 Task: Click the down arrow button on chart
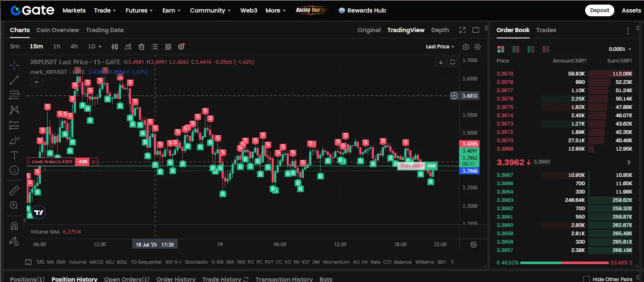coord(441,62)
